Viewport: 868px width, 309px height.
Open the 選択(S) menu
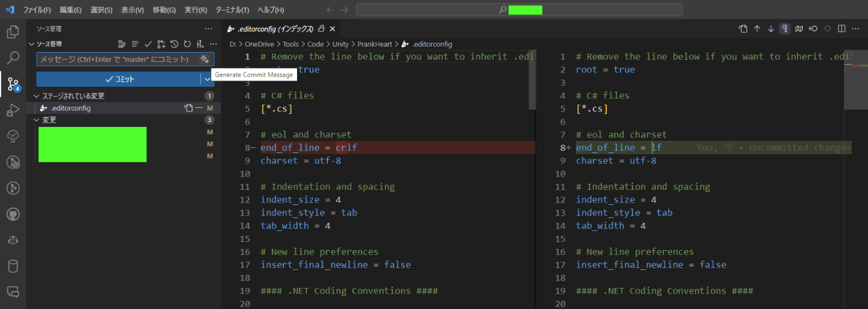pyautogui.click(x=101, y=10)
